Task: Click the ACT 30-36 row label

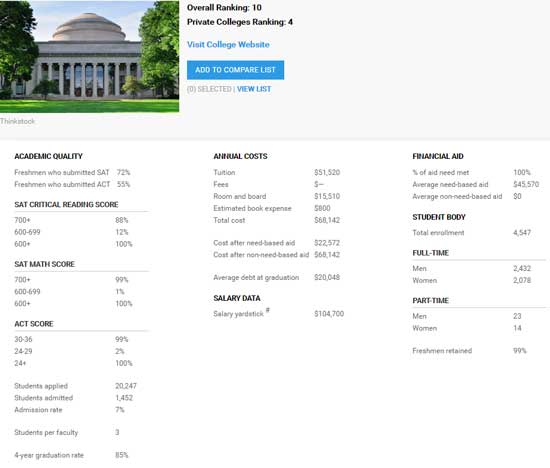Action: click(23, 339)
